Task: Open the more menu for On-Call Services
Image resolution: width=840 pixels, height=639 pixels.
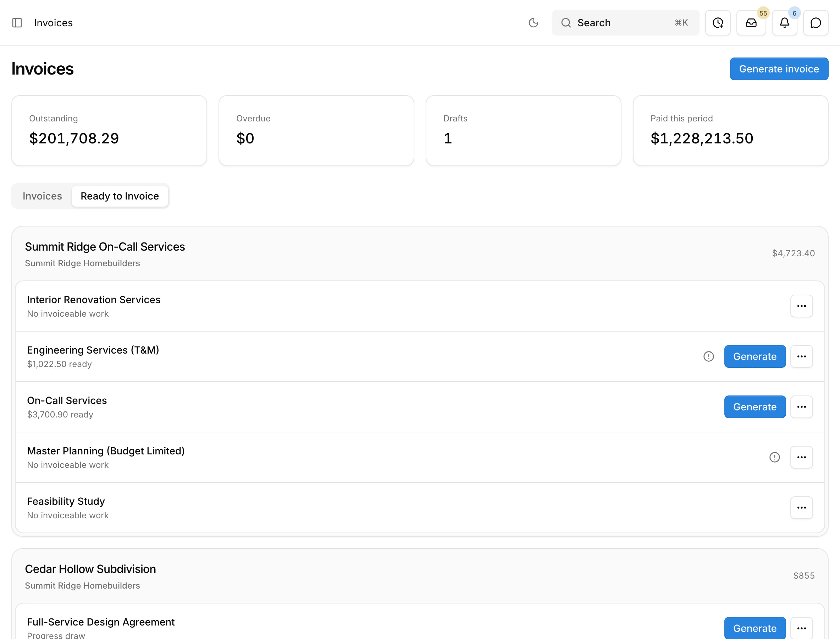Action: click(801, 406)
